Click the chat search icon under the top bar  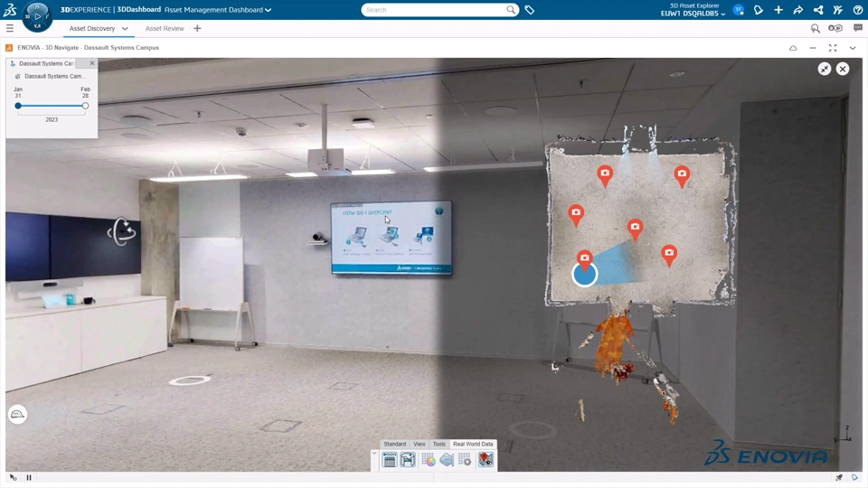tap(815, 28)
